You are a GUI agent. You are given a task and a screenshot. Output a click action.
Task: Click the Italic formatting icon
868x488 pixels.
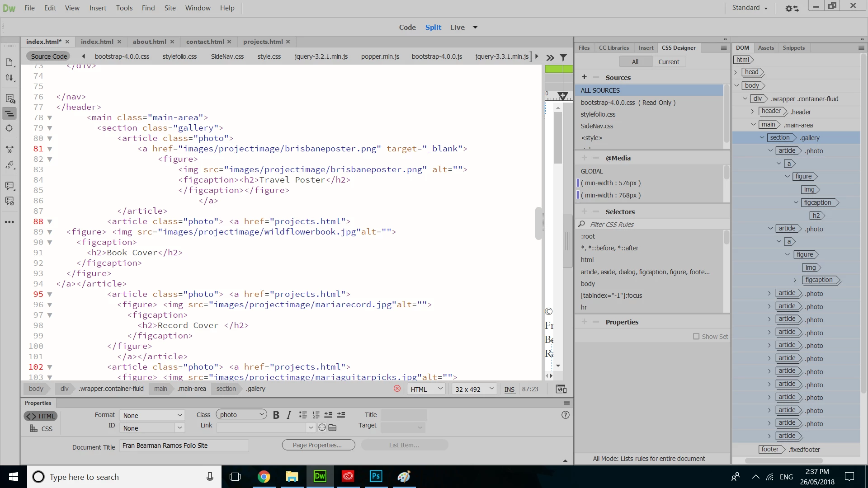point(289,415)
